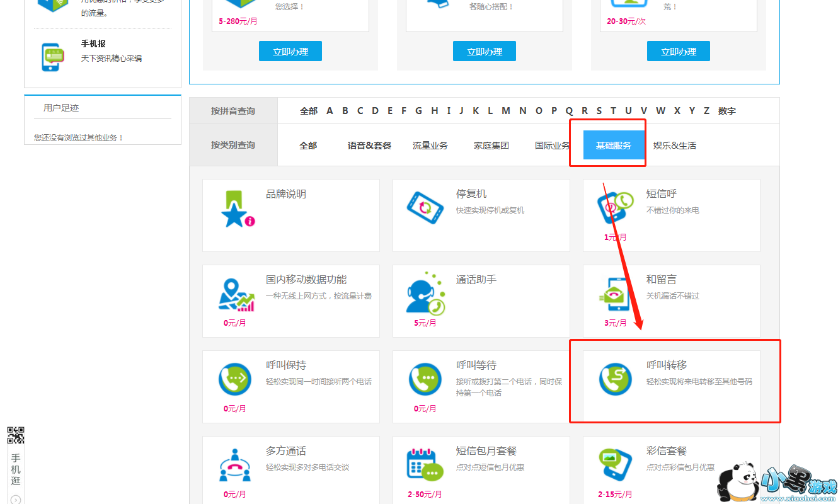Filter services by letter T
Viewport: 838px width, 504px height.
(613, 111)
